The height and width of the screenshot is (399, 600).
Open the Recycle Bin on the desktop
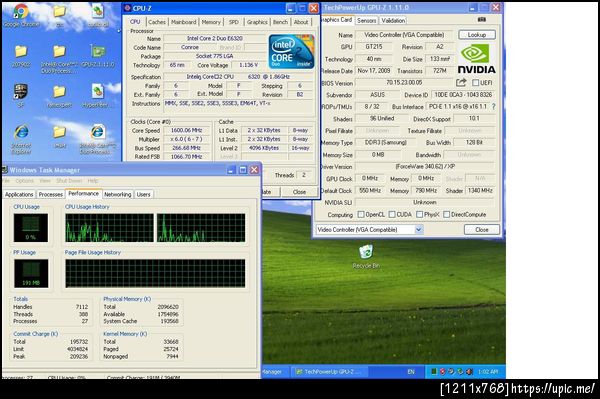coord(366,256)
